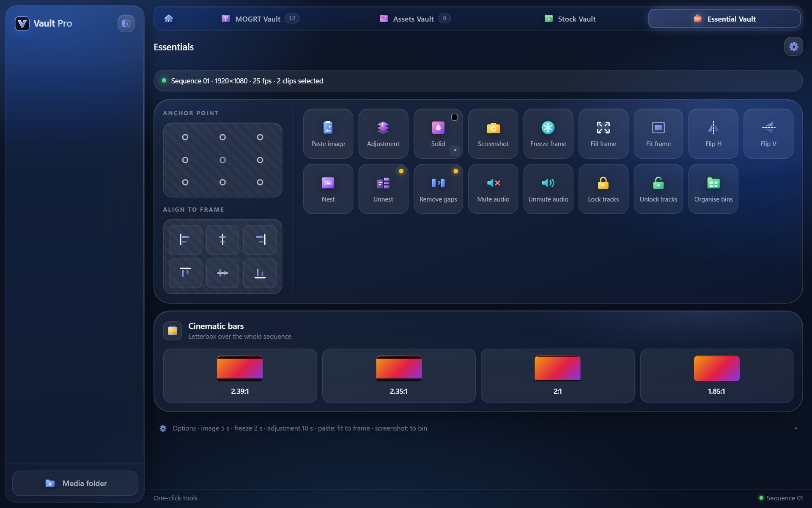Collapse the Vault Pro sidebar
The width and height of the screenshot is (812, 508).
(126, 23)
